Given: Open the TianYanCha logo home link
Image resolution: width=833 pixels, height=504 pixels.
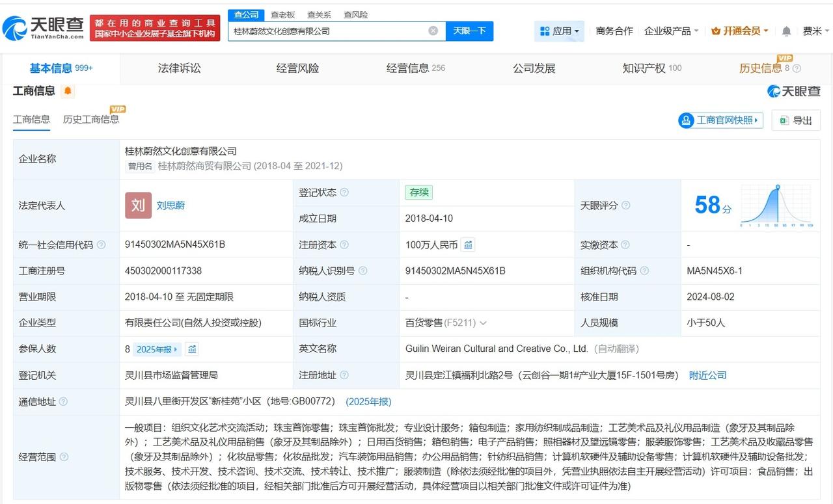Looking at the screenshot, I should pyautogui.click(x=43, y=28).
